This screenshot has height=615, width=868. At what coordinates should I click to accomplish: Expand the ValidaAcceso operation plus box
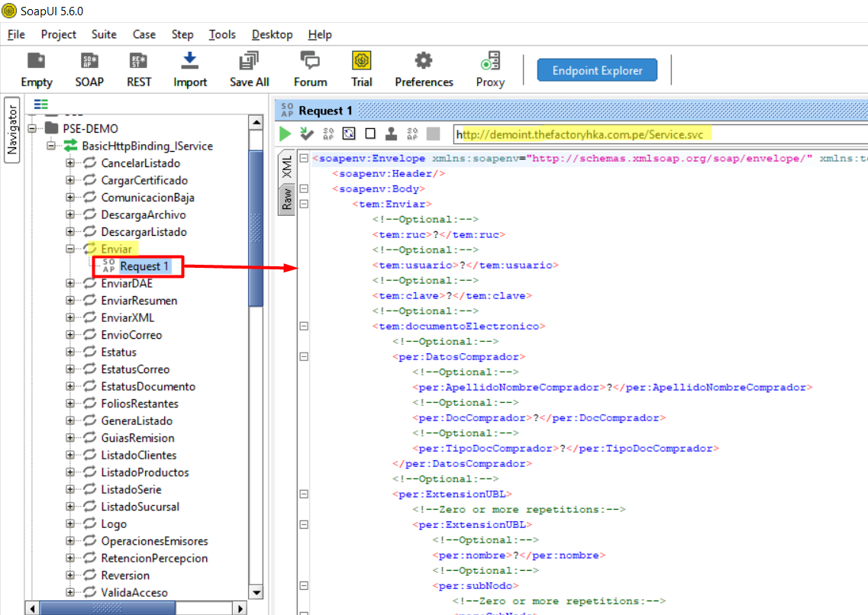pyautogui.click(x=69, y=592)
